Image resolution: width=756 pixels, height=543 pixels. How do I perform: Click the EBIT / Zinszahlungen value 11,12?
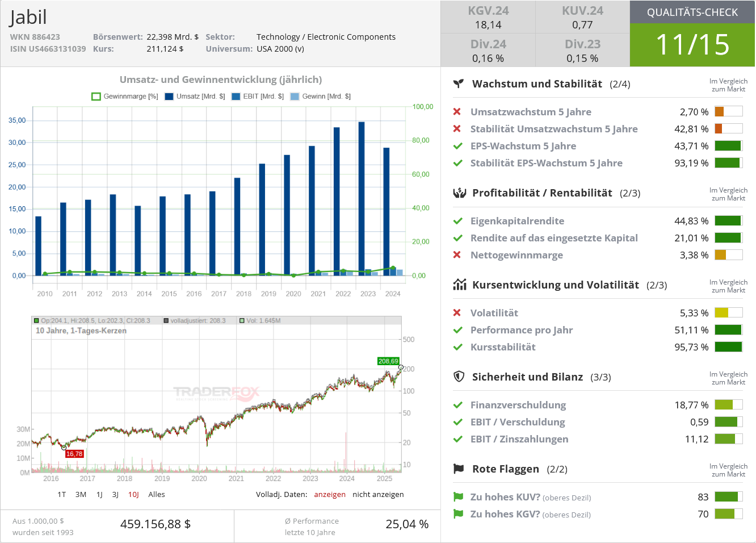coord(697,439)
